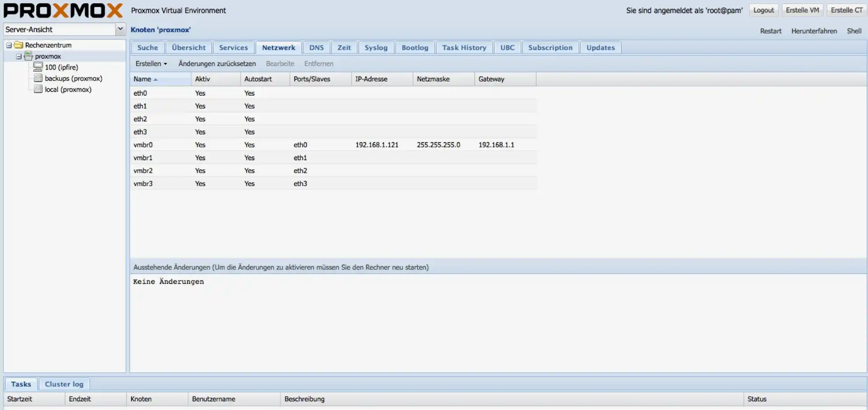868x410 pixels.
Task: Click the local (proxmox) storage icon
Action: (38, 89)
